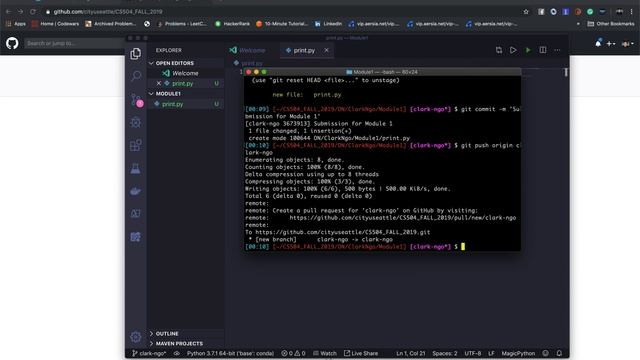
Task: Click errors and warnings count in status bar
Action: pyautogui.click(x=293, y=353)
